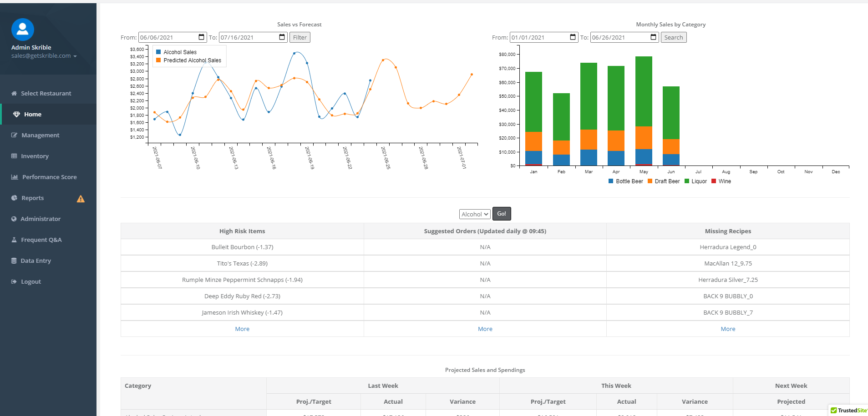Click the table icon beside Inventory

coord(14,156)
